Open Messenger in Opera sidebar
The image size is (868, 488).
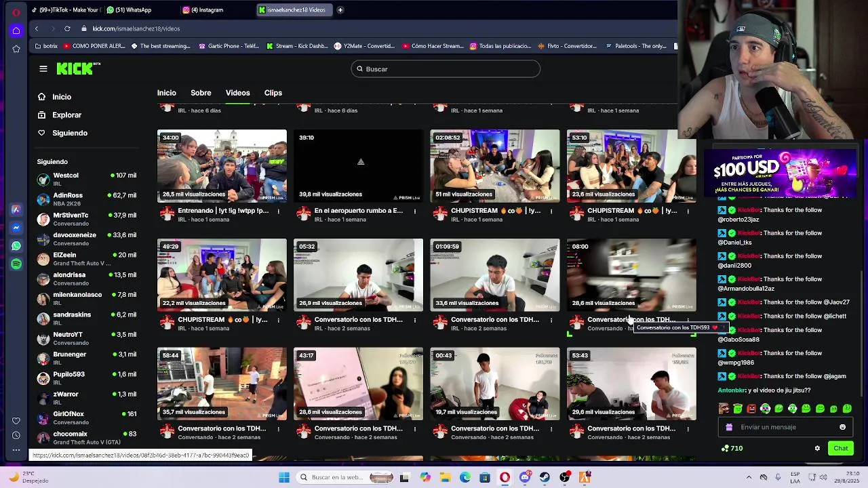coord(16,228)
